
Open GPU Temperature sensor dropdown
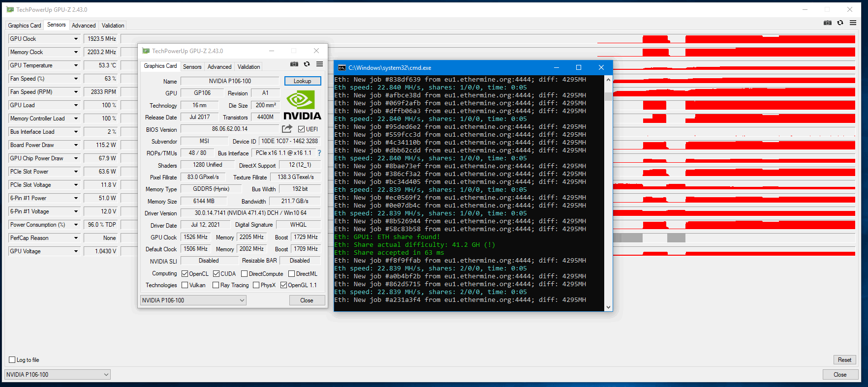coord(76,65)
